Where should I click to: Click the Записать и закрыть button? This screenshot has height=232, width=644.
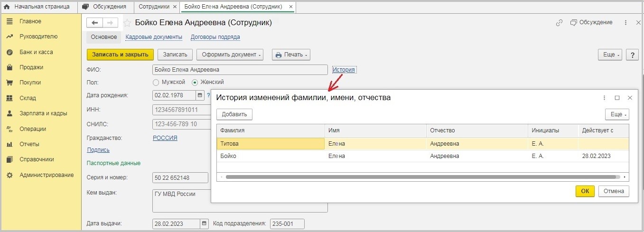point(120,55)
